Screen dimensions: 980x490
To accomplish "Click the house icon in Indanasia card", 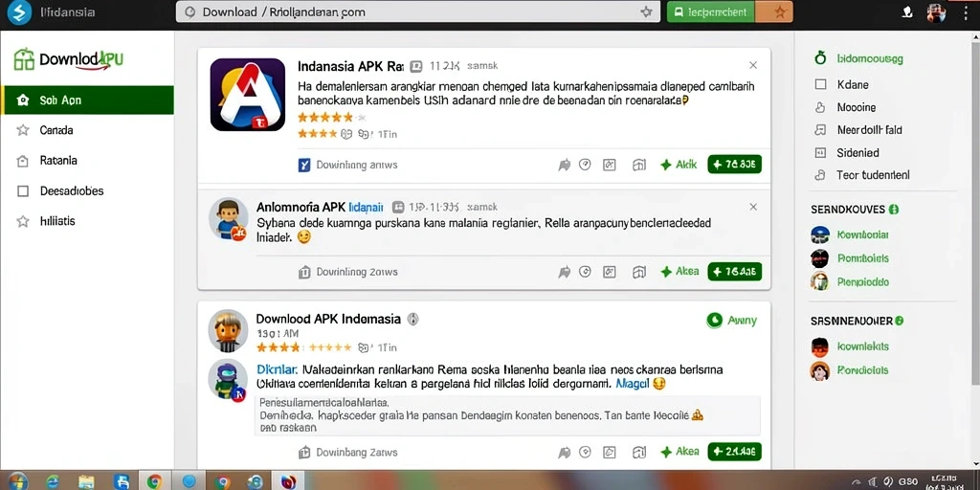I will pyautogui.click(x=638, y=165).
